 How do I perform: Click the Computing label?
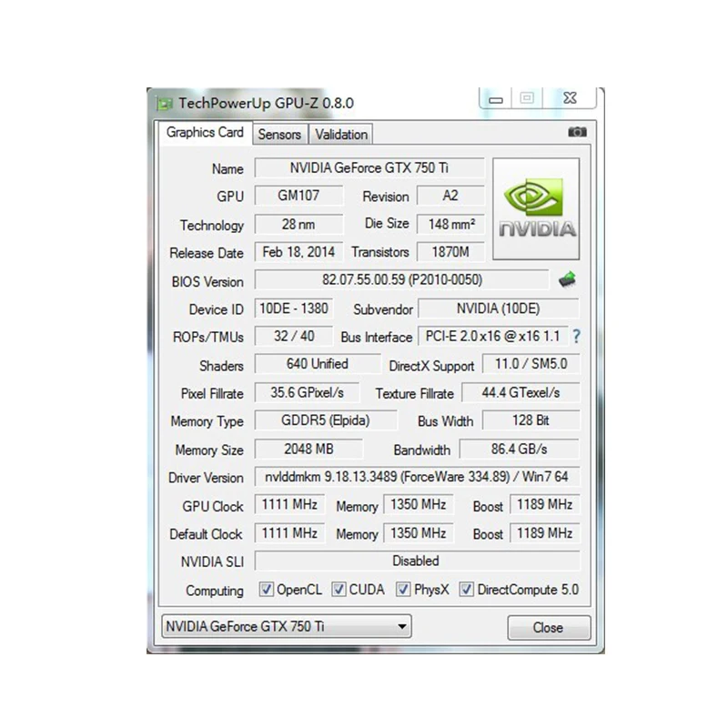pyautogui.click(x=215, y=591)
